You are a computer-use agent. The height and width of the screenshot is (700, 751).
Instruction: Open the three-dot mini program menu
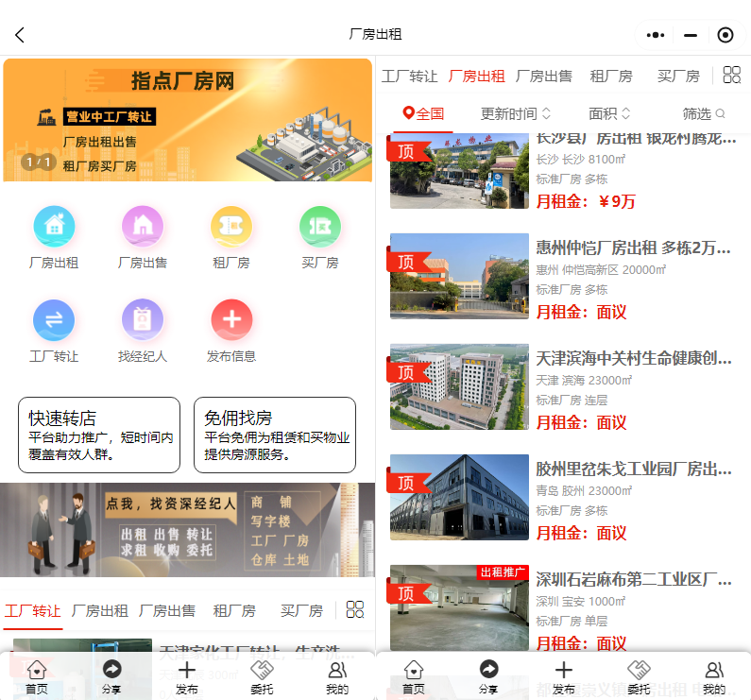pos(656,35)
